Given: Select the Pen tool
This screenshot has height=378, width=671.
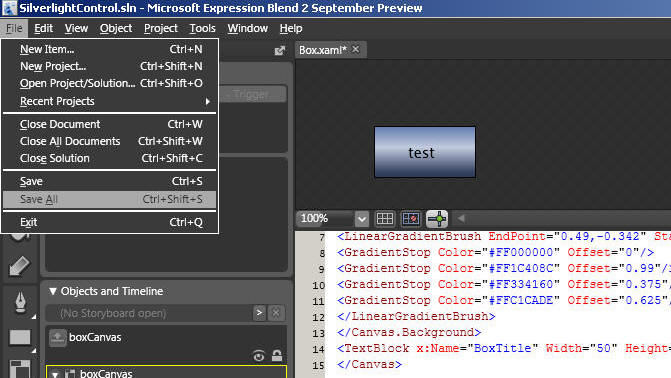Looking at the screenshot, I should point(20,302).
